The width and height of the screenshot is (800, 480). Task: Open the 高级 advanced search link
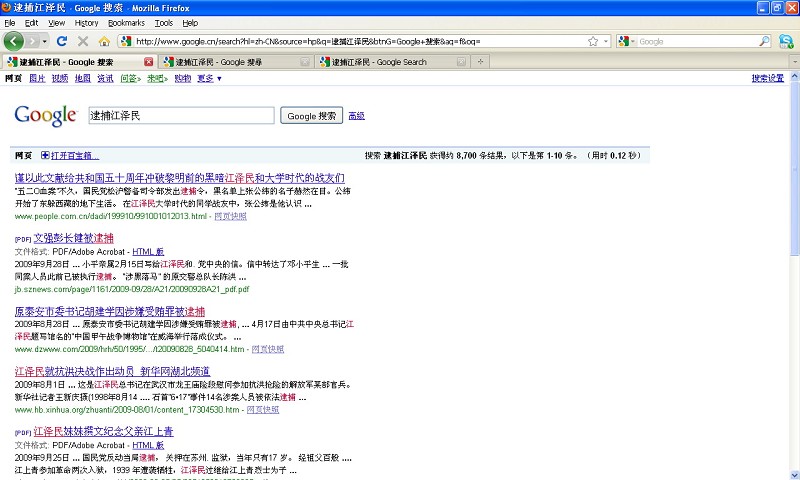pyautogui.click(x=356, y=116)
